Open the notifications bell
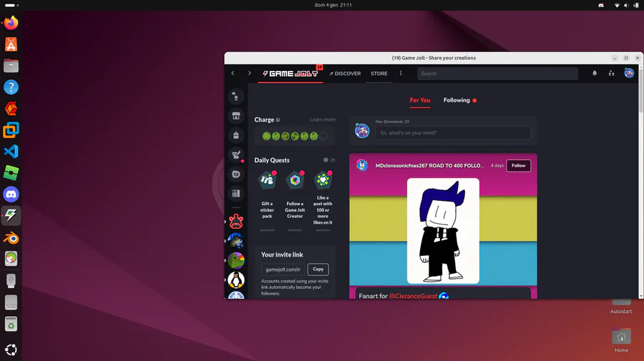Image resolution: width=644 pixels, height=361 pixels. 595,73
